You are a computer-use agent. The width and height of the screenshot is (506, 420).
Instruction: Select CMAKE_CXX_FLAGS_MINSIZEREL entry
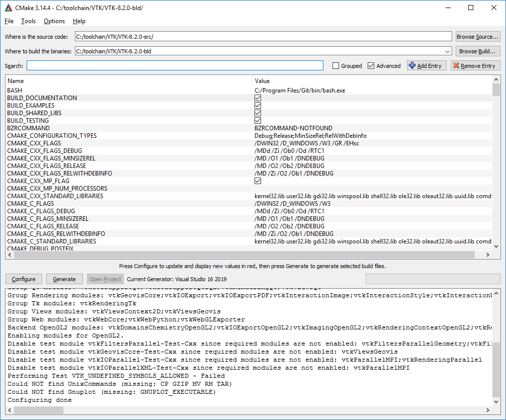pos(51,158)
